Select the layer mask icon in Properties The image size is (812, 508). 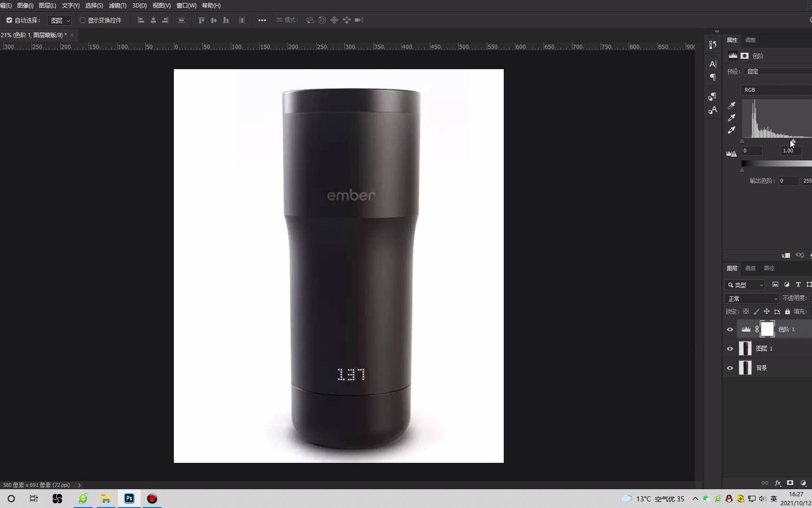[x=745, y=56]
